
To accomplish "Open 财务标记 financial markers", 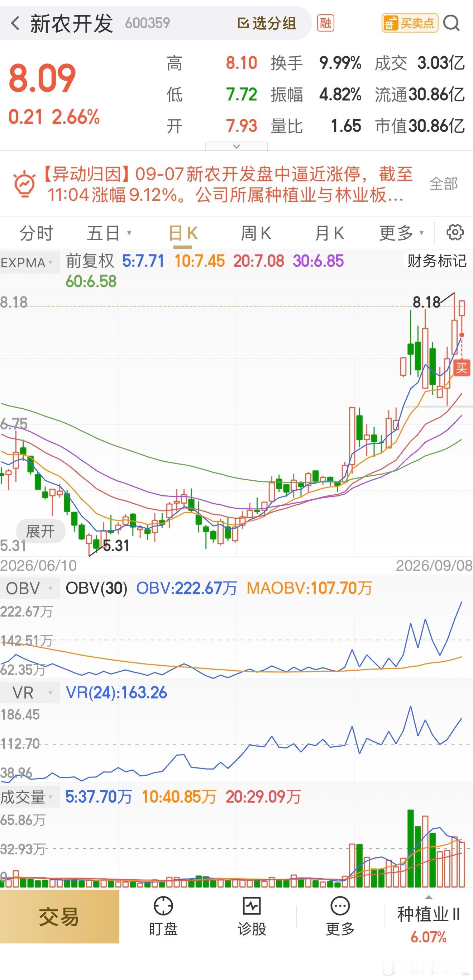I will tap(437, 261).
